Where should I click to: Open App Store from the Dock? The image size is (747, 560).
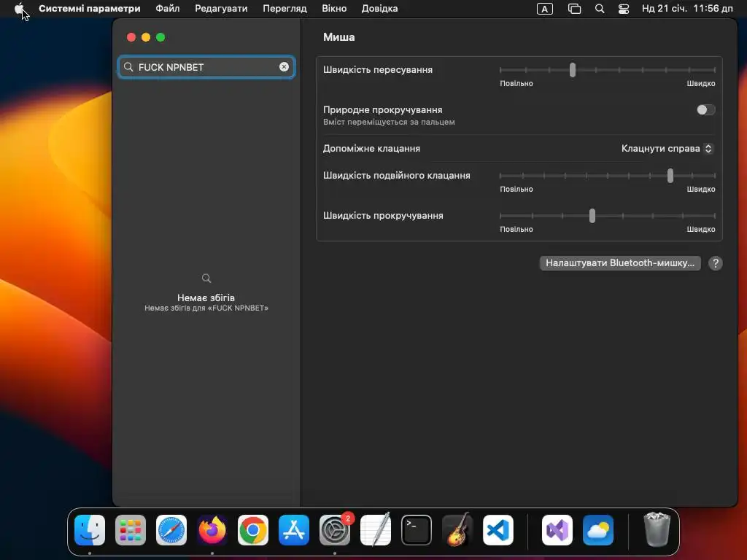pos(294,530)
